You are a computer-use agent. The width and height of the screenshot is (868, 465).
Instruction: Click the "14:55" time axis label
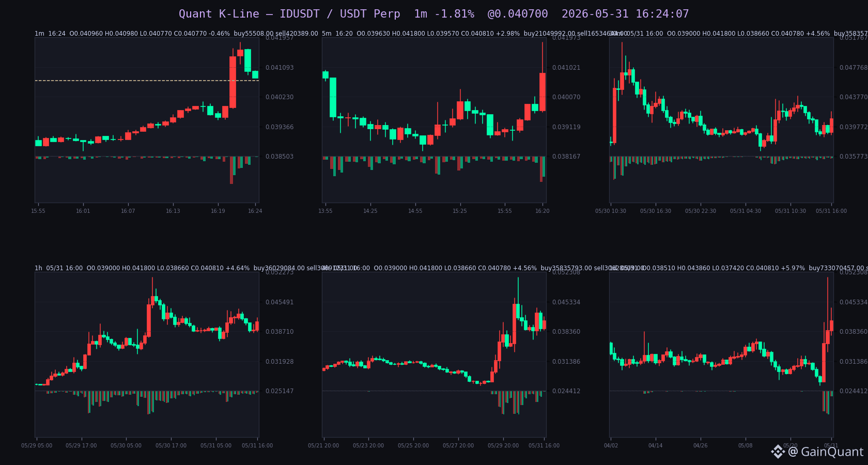pyautogui.click(x=415, y=211)
